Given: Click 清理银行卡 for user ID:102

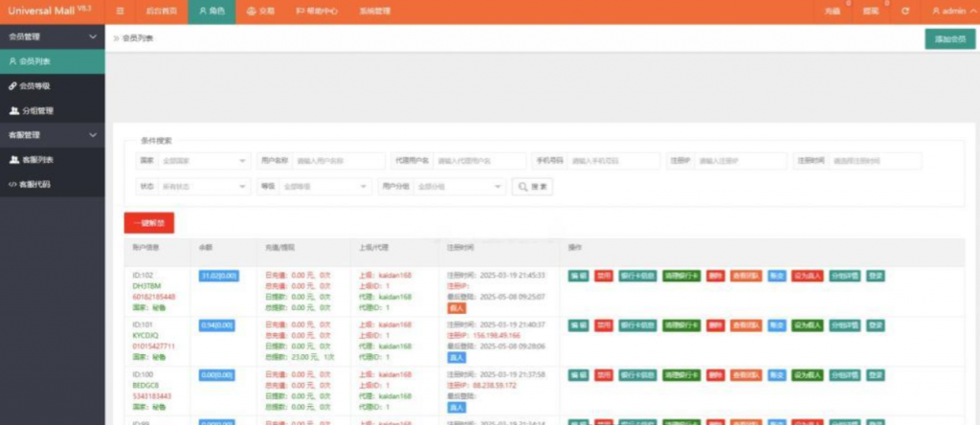Looking at the screenshot, I should 681,276.
